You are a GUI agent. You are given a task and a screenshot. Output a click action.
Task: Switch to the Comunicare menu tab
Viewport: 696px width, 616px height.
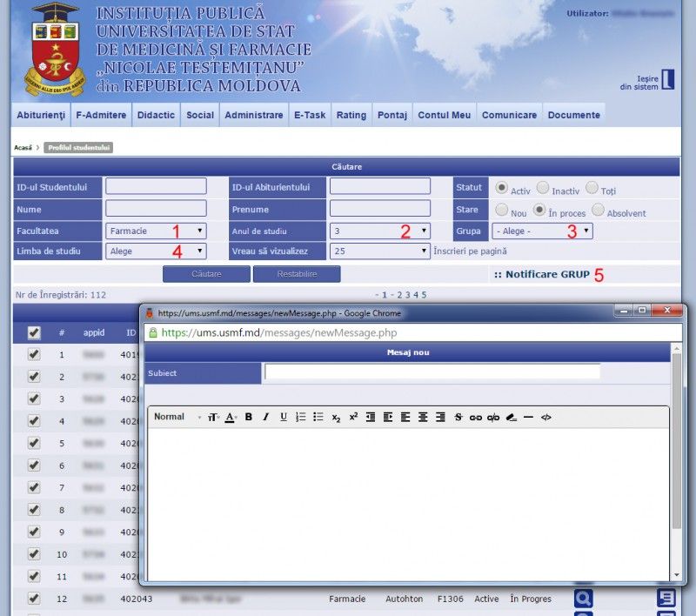(x=509, y=115)
